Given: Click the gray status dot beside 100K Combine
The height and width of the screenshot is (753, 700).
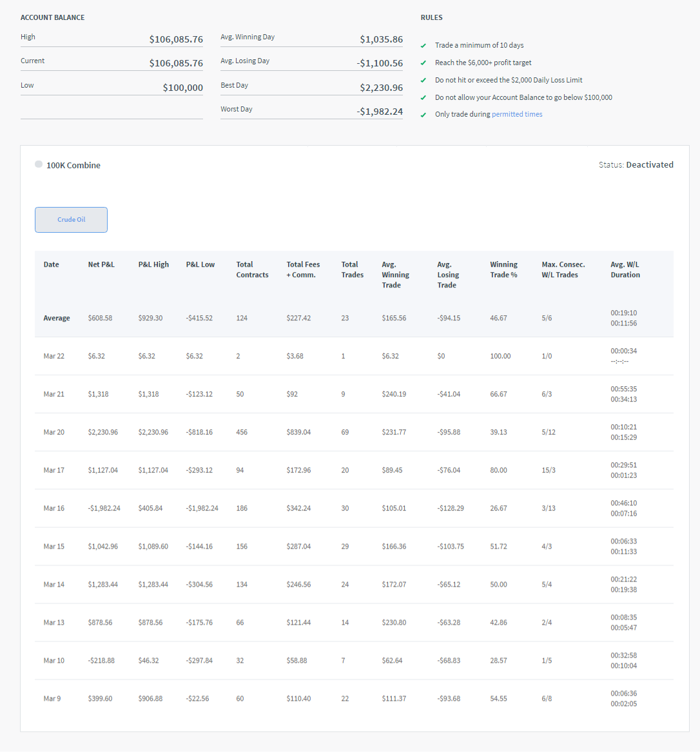Looking at the screenshot, I should click(x=39, y=164).
